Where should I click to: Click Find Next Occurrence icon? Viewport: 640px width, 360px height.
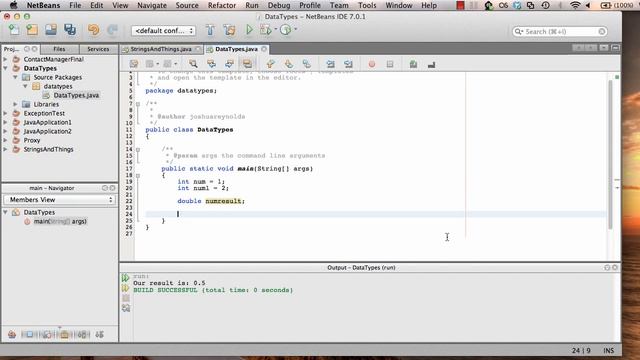pyautogui.click(x=229, y=64)
